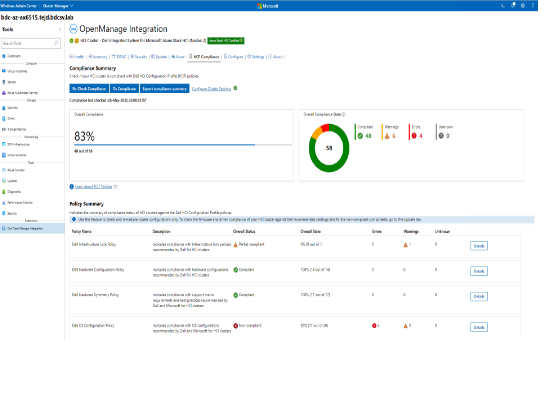The width and height of the screenshot is (544, 394).
Task: Collapse the Tools side panel
Action: tap(60, 29)
